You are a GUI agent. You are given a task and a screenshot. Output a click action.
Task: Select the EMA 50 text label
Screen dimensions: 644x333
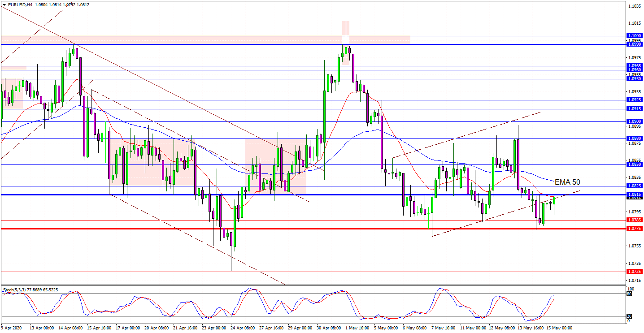[x=567, y=182]
